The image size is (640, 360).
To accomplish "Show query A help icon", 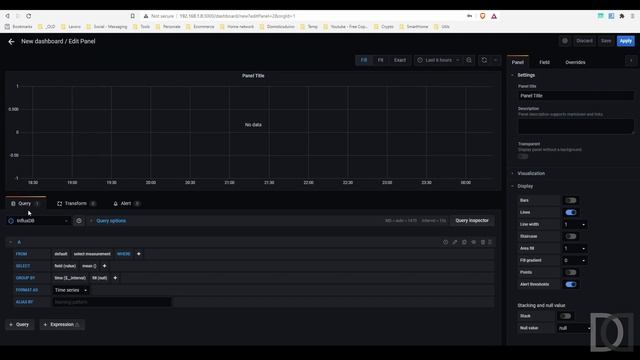I will (x=445, y=242).
